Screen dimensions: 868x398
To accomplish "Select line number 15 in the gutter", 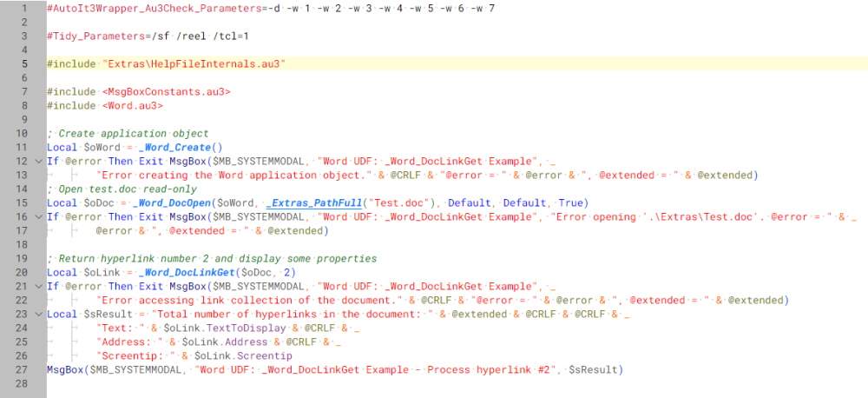I will [22, 202].
